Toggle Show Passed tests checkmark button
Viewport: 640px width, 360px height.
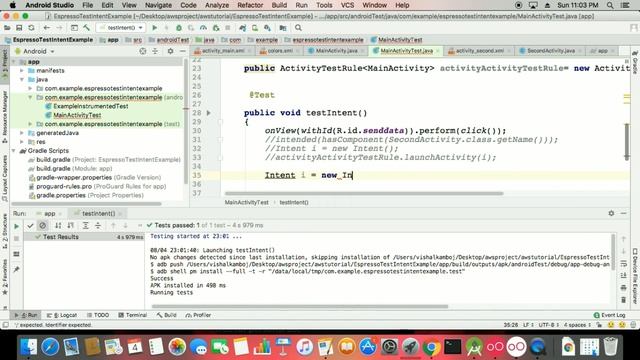30,225
